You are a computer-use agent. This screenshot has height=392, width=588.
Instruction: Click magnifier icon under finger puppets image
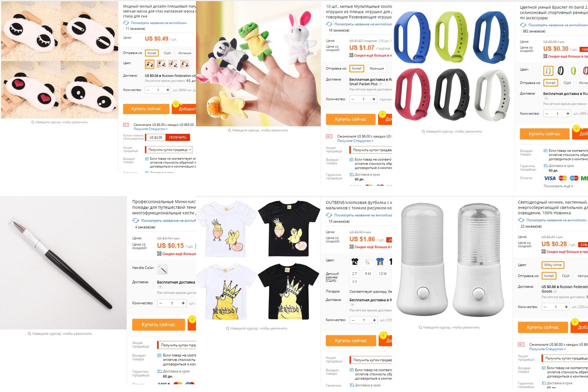click(230, 130)
